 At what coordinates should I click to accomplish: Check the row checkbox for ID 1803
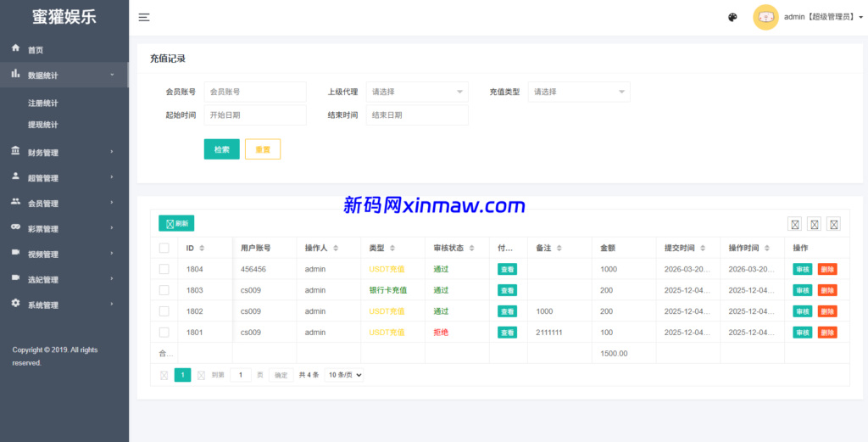[164, 290]
